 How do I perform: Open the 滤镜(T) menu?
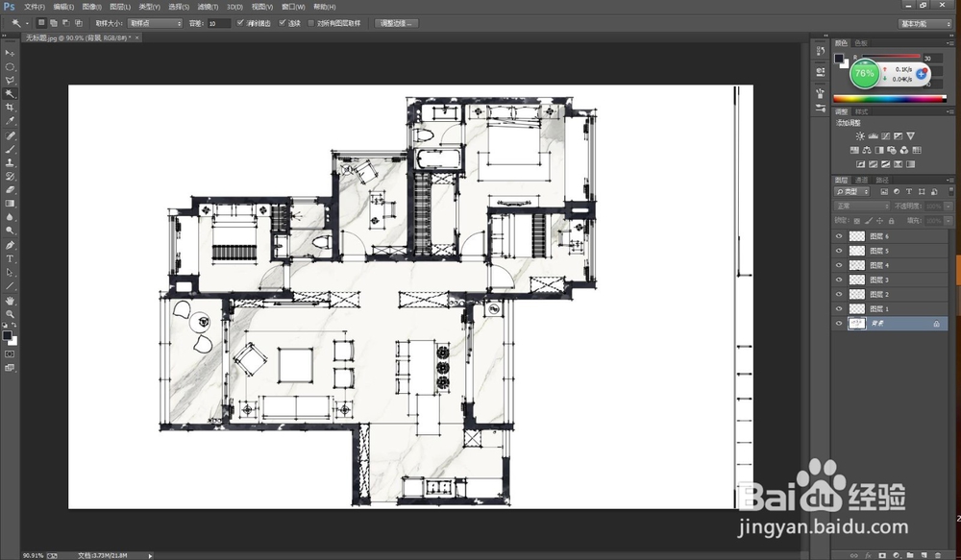(208, 7)
